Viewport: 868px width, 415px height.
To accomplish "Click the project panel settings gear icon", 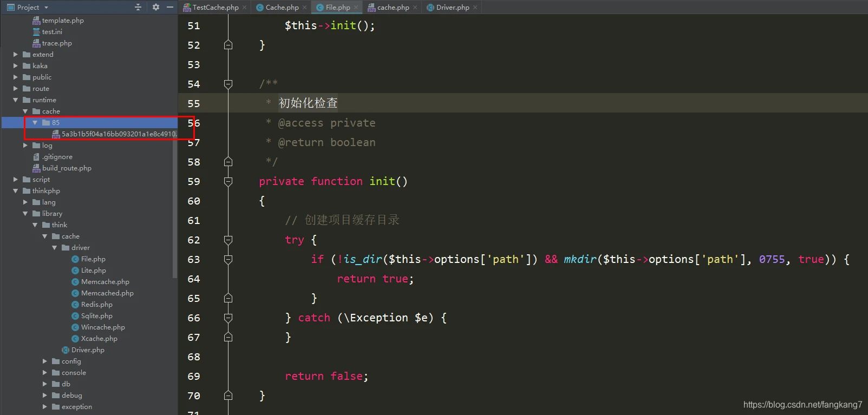I will pos(156,7).
